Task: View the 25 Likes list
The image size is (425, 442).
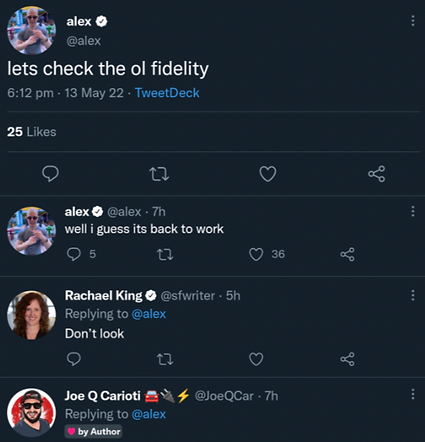Action: coord(32,132)
